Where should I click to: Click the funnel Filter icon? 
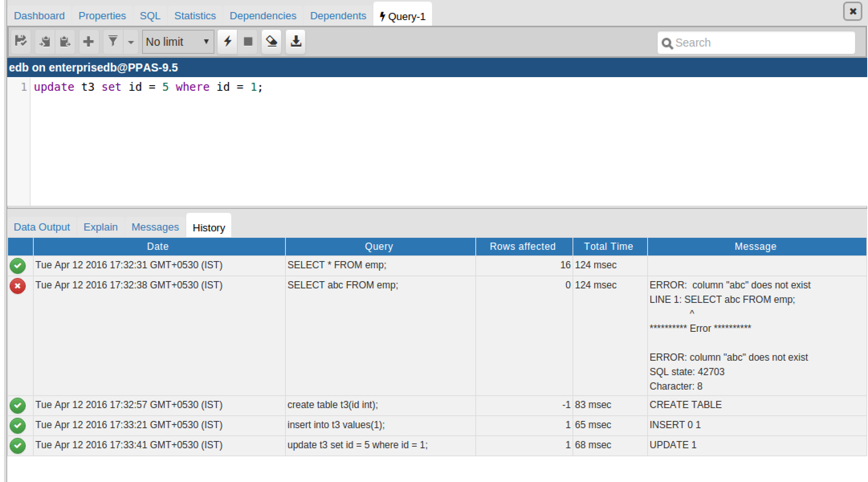pos(113,41)
